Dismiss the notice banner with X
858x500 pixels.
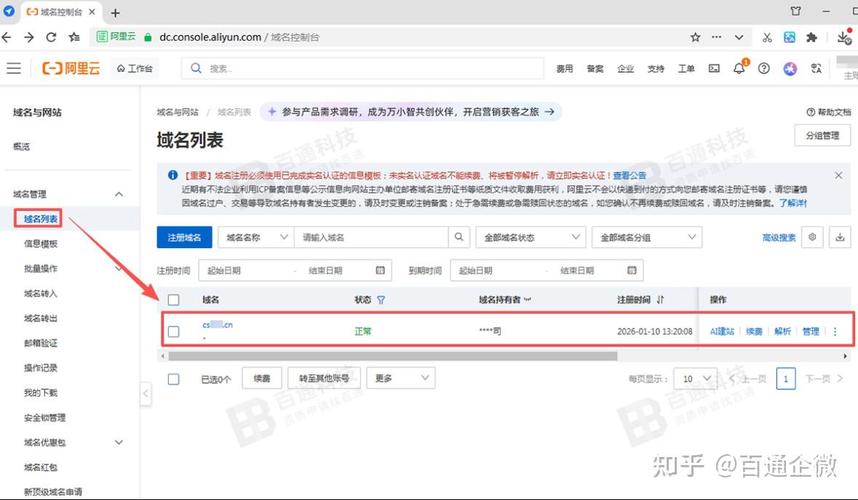pos(838,175)
